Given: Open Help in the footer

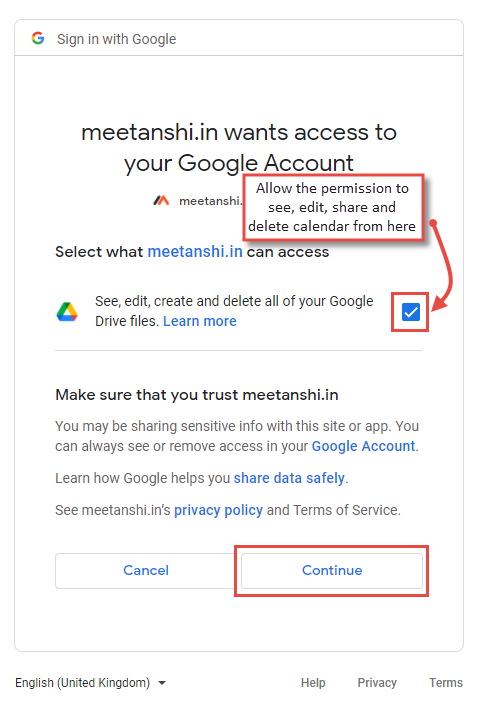Looking at the screenshot, I should pos(313,683).
